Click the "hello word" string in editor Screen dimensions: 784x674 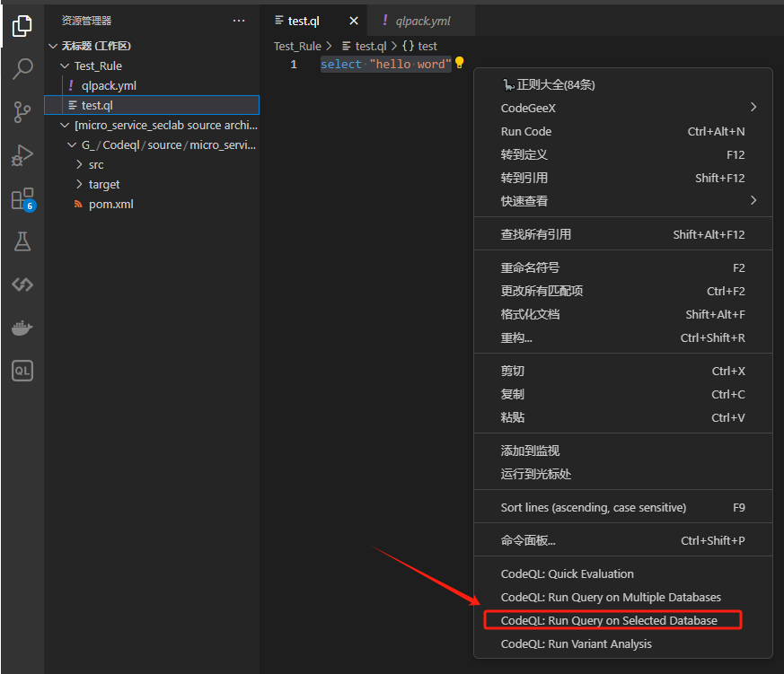click(x=410, y=64)
